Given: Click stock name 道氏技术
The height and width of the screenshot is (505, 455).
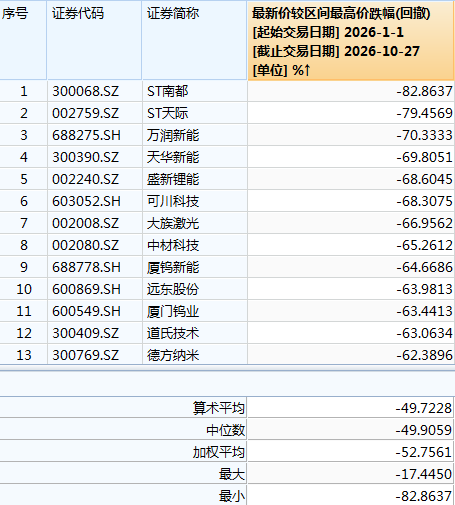Looking at the screenshot, I should pyautogui.click(x=173, y=333).
